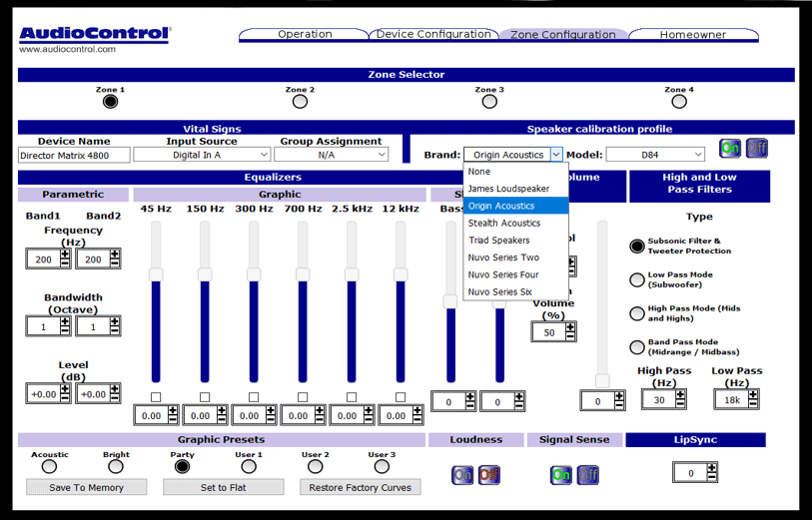The width and height of the screenshot is (812, 520).
Task: Choose Low Pass Mode (Subwoofer)
Action: (x=637, y=279)
